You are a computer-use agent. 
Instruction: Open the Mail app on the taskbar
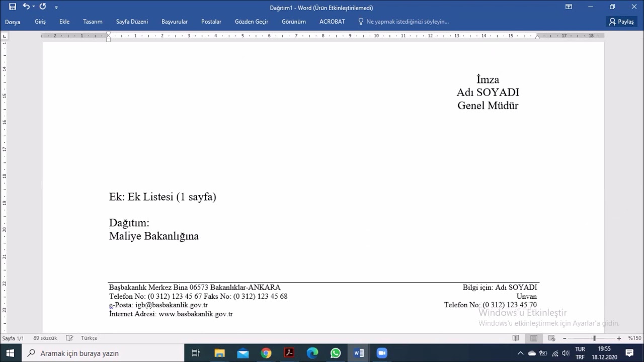click(x=243, y=353)
